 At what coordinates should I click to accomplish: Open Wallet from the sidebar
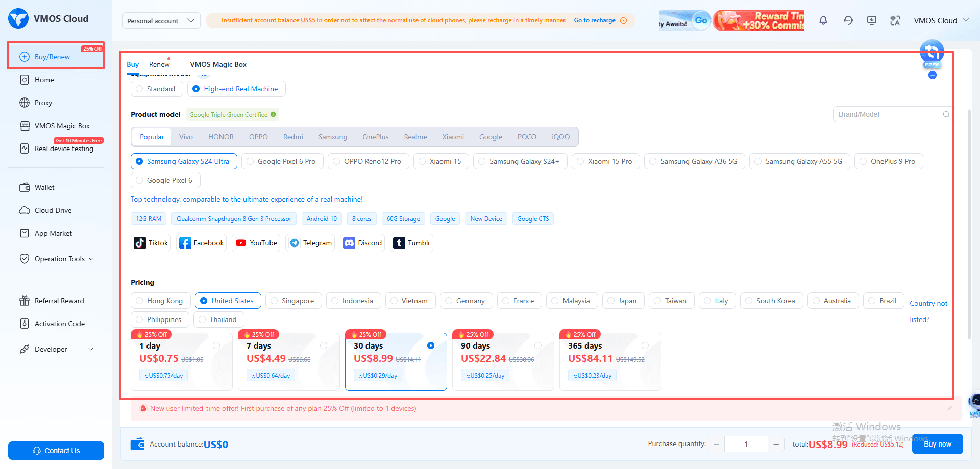pyautogui.click(x=44, y=187)
